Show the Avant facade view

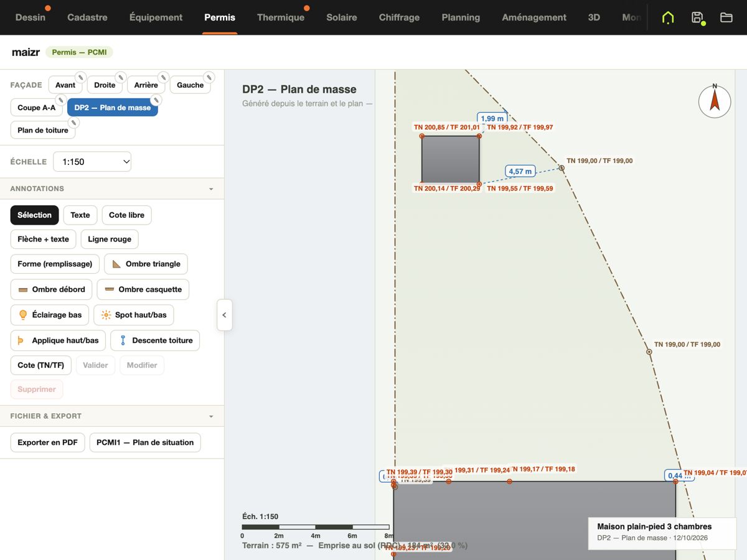pos(65,85)
